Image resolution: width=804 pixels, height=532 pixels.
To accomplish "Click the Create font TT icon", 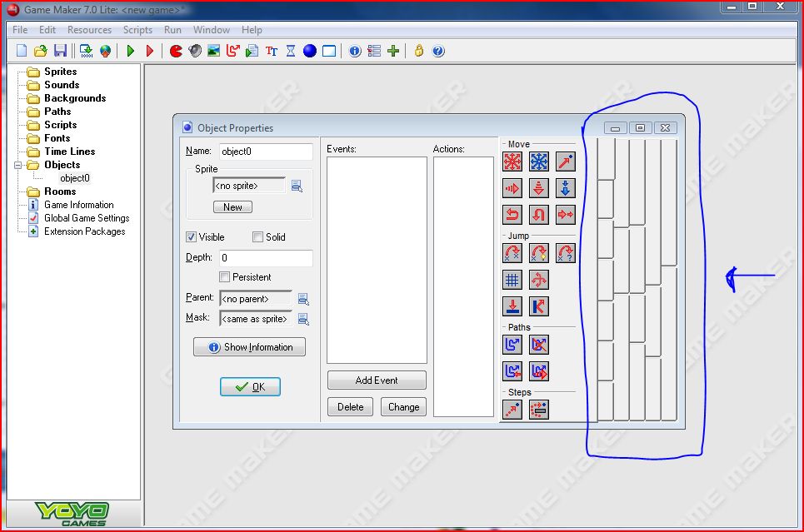I will (272, 51).
